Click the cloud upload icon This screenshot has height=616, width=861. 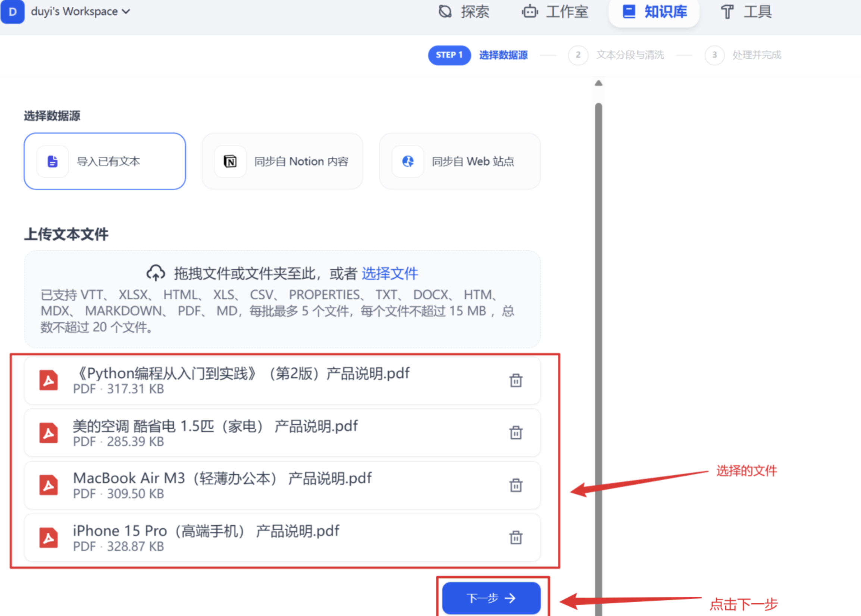156,273
